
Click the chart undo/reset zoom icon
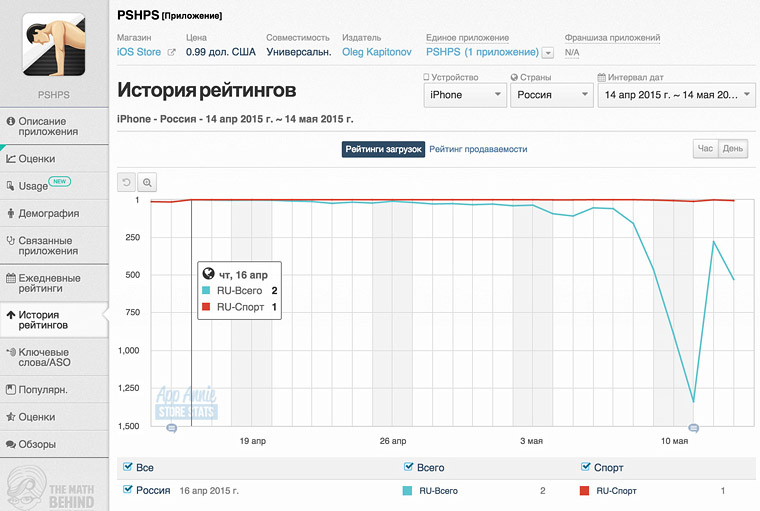[x=126, y=182]
